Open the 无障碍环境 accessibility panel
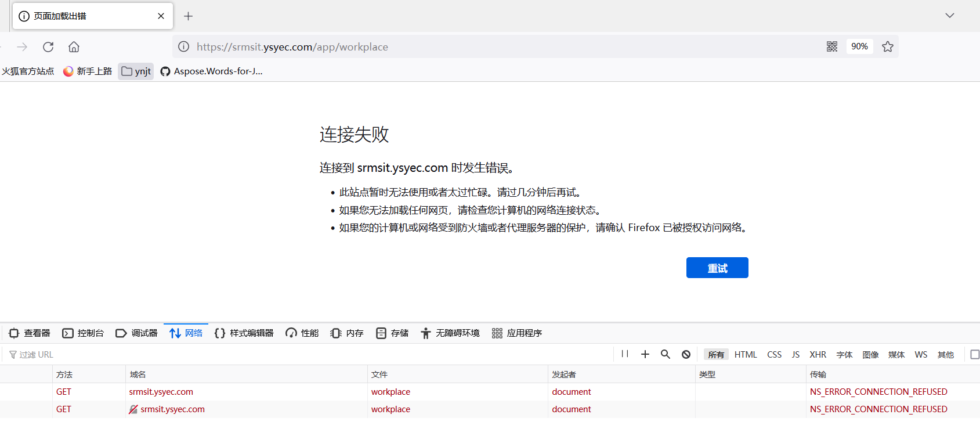 450,333
